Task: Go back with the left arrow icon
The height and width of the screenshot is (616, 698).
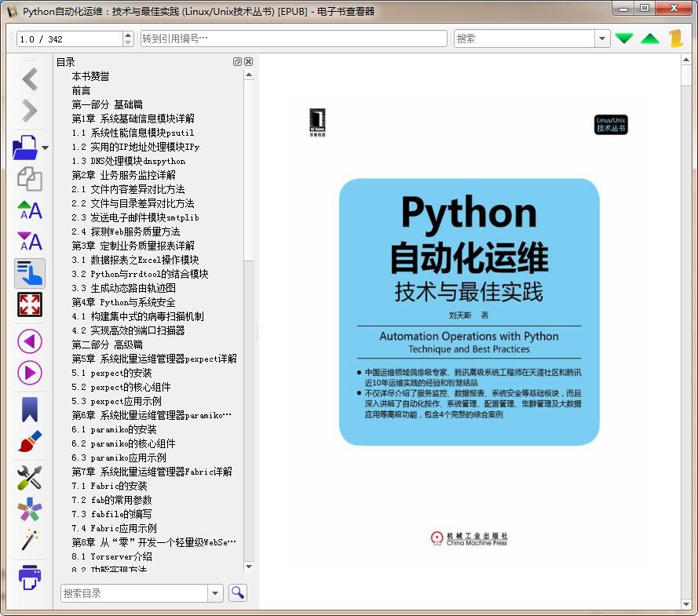Action: [30, 79]
